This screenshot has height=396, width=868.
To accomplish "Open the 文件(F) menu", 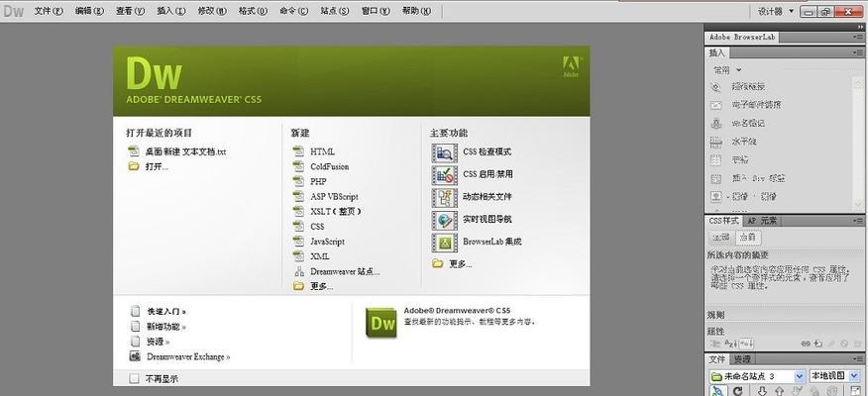I will 49,11.
